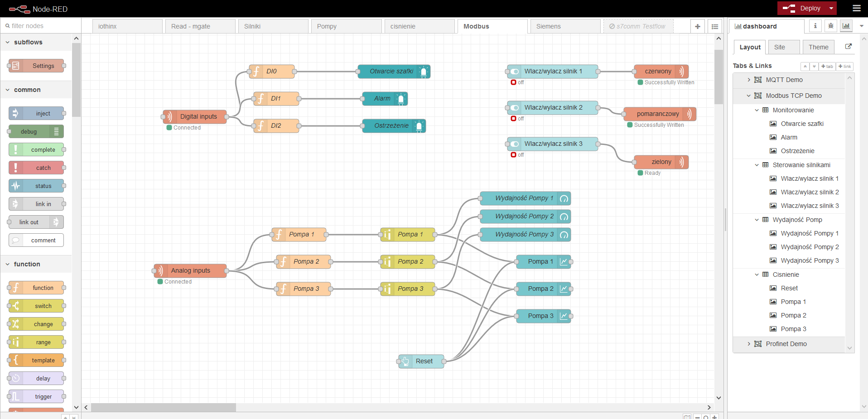The height and width of the screenshot is (419, 868).
Task: Select the zielony Modbus write node
Action: (x=661, y=162)
